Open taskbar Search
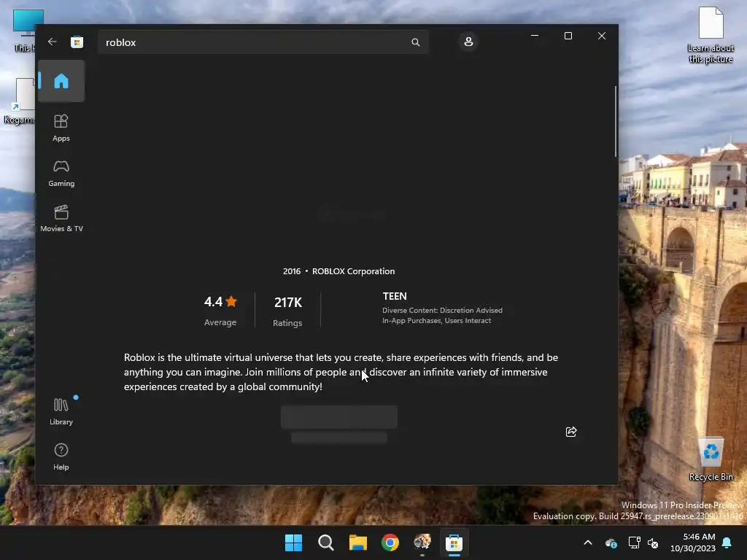The width and height of the screenshot is (747, 560). coord(326,542)
